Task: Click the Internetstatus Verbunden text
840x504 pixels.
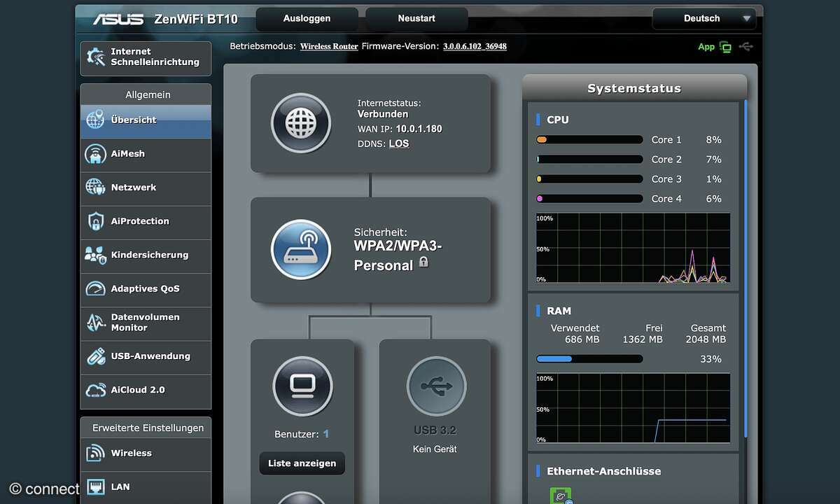Action: coord(383,113)
